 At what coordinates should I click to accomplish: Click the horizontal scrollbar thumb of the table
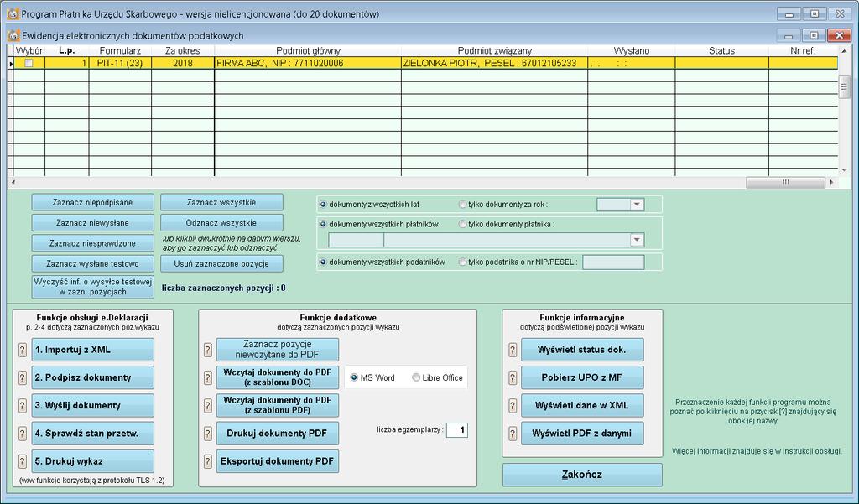(x=785, y=182)
